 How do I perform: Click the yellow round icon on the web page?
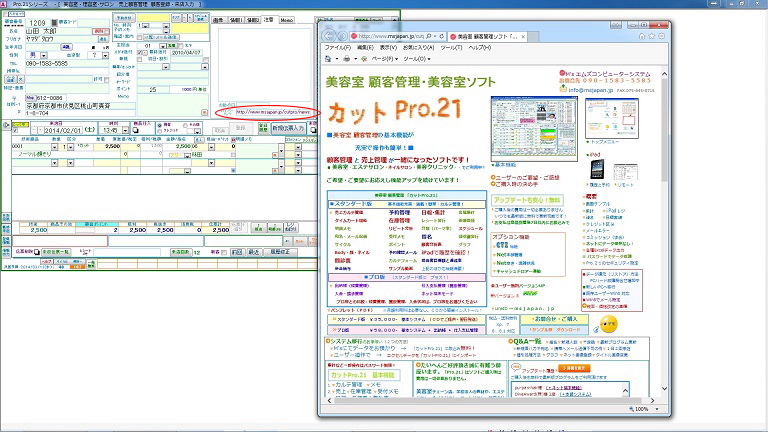point(609,323)
